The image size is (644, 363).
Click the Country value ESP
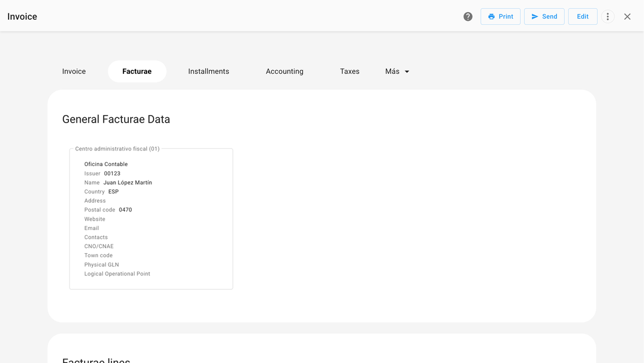[113, 192]
